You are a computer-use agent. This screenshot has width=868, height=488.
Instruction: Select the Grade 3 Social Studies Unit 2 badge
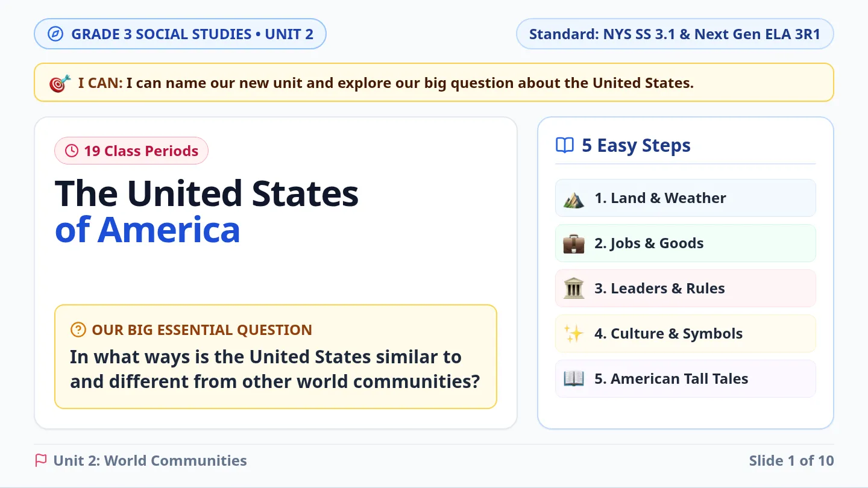(180, 34)
